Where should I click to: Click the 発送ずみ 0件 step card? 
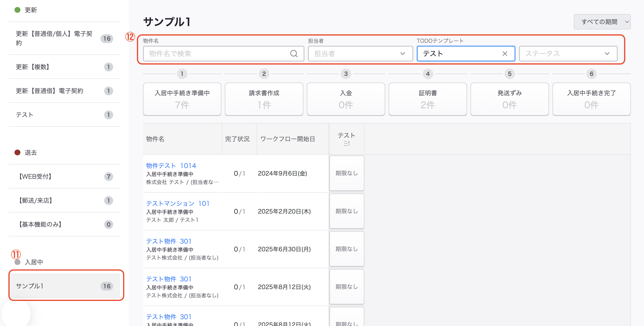click(x=510, y=99)
